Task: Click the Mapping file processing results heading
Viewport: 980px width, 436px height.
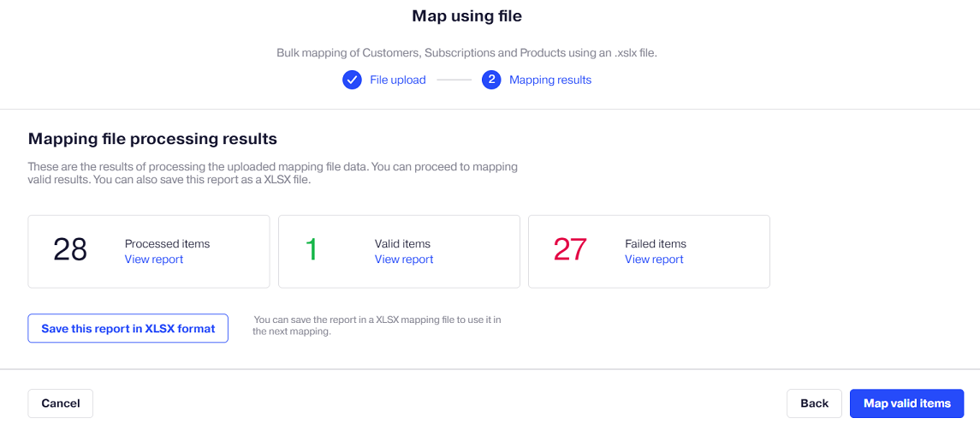Action: click(x=152, y=139)
